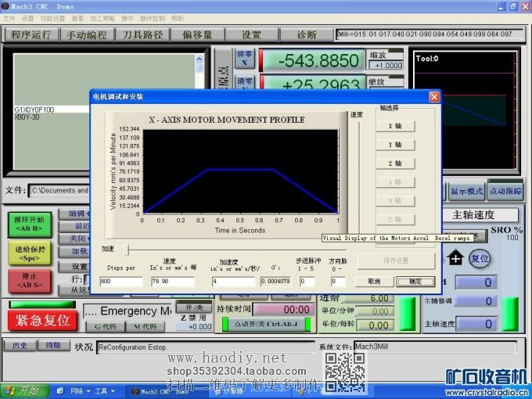Open the 诊断 diagnostics tab
The height and width of the screenshot is (399, 532).
tap(307, 34)
